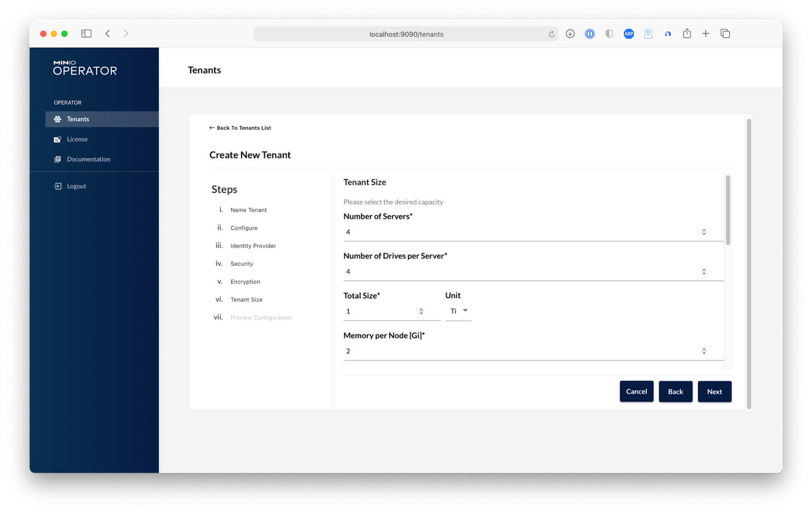This screenshot has width=812, height=512.
Task: Select the Identity Provider step
Action: (x=253, y=246)
